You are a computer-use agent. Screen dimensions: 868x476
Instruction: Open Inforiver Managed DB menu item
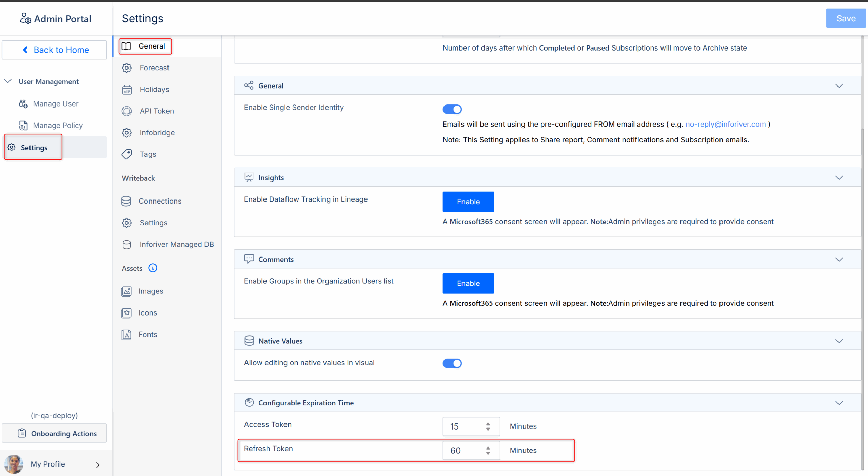pos(176,244)
